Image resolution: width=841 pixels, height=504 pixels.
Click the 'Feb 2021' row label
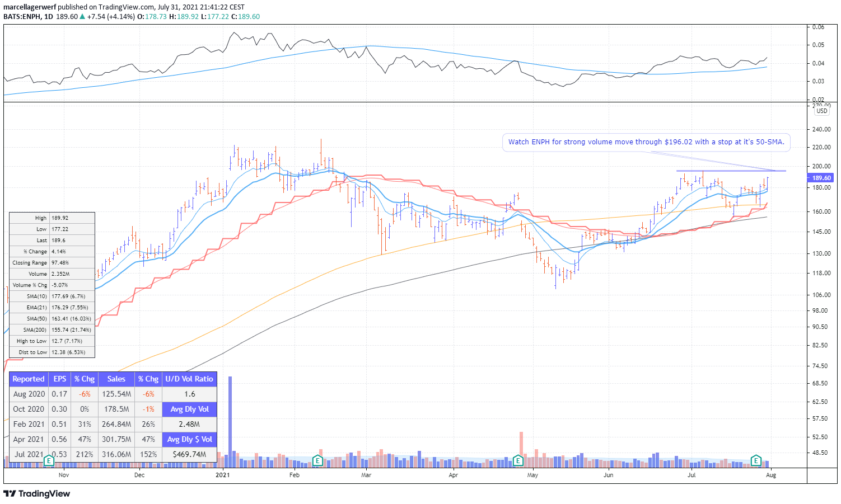pyautogui.click(x=29, y=425)
